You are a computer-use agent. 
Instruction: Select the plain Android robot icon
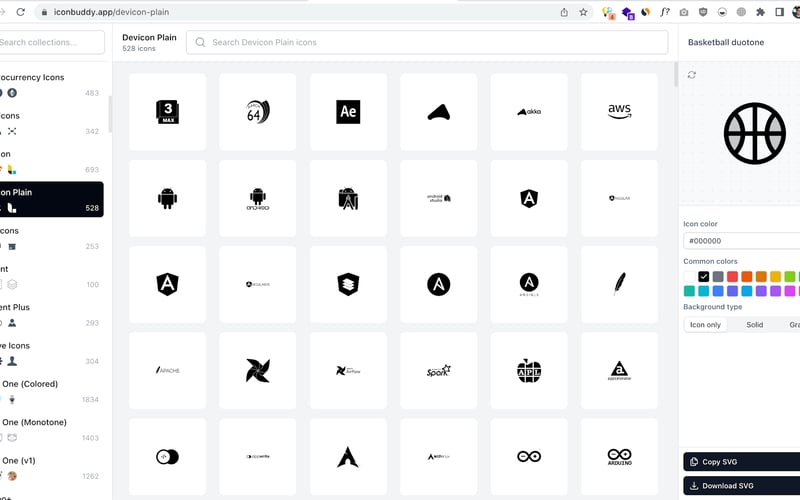[x=167, y=198]
